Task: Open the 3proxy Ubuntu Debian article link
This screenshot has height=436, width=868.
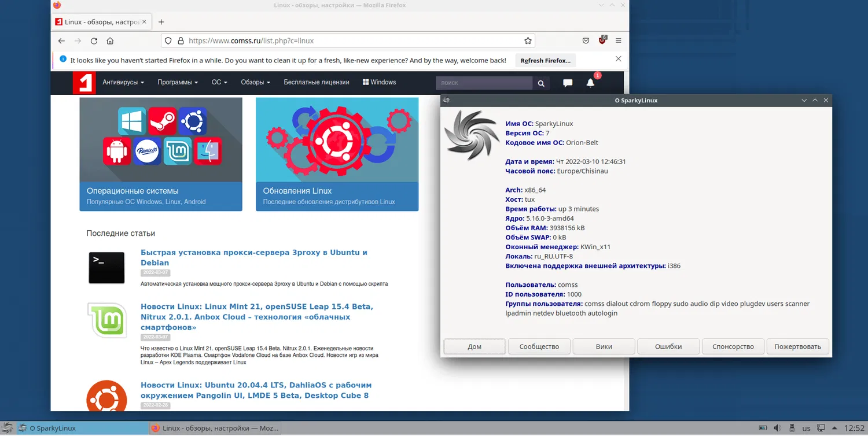Action: [x=254, y=257]
